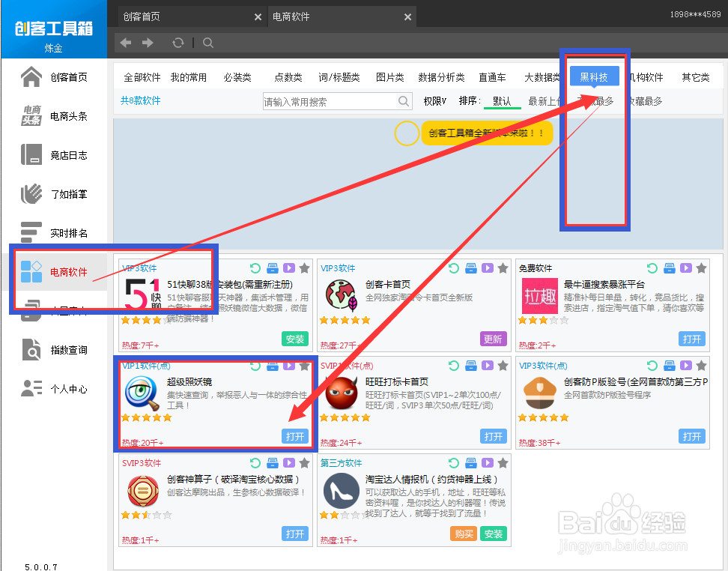This screenshot has width=728, height=571.
Task: Select 电商软件 in the sidebar
Action: [54, 272]
